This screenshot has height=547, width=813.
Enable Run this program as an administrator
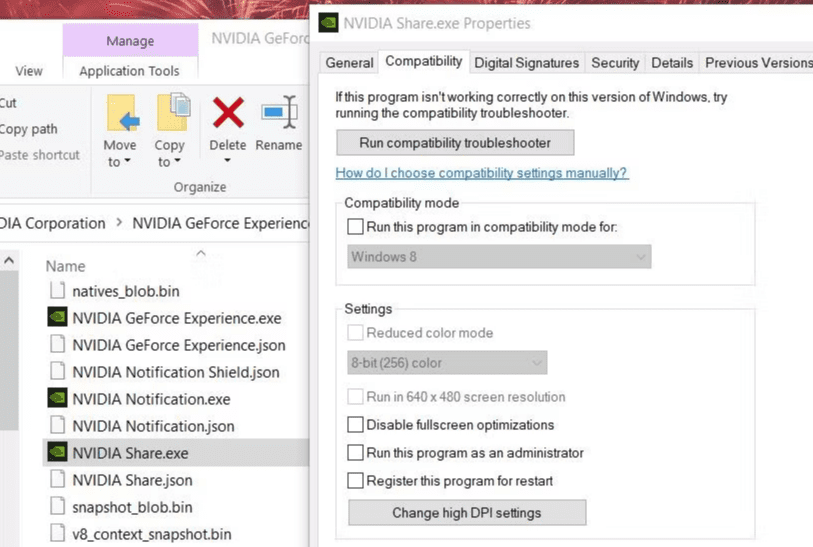(355, 453)
